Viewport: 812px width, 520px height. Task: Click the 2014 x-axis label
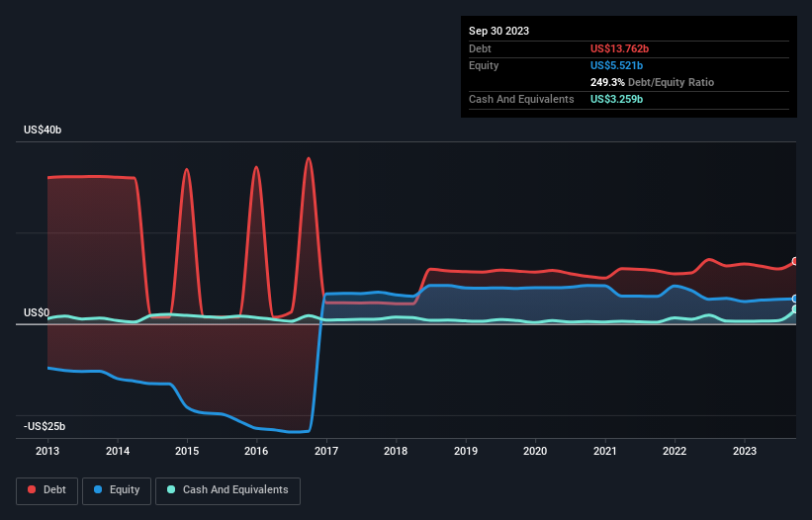(x=118, y=451)
